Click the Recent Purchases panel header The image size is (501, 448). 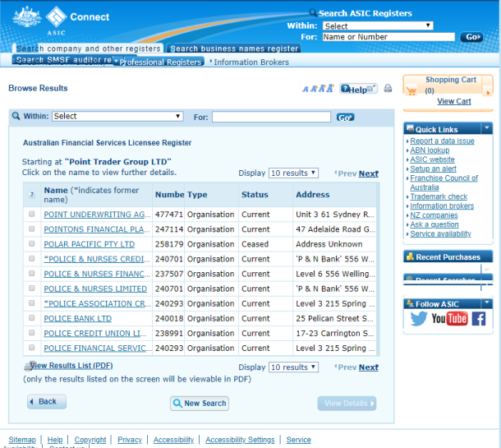pyautogui.click(x=448, y=256)
